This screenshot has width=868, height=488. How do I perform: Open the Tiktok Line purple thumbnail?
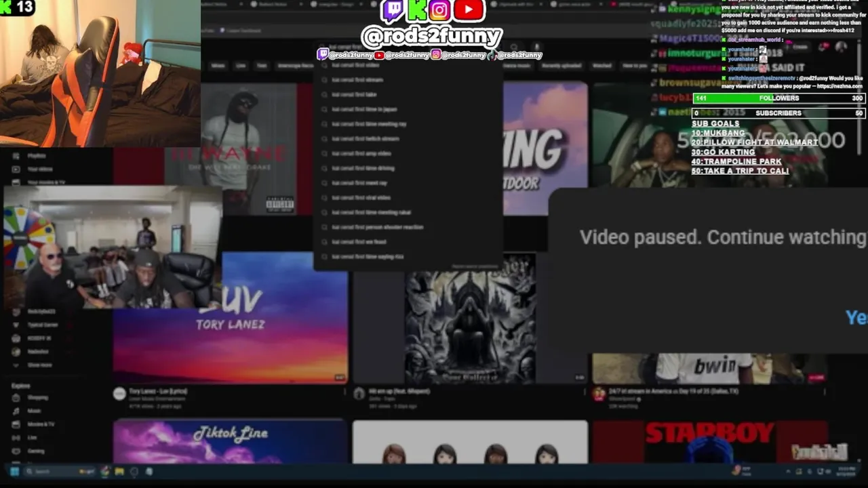point(231,441)
